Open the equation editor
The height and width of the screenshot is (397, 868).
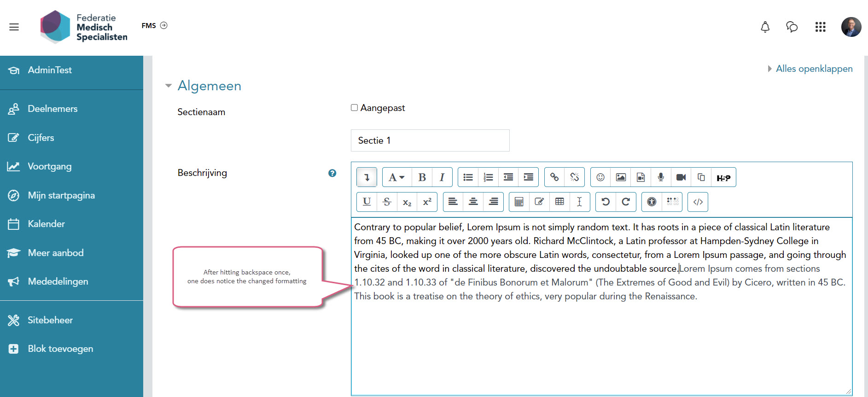(519, 202)
